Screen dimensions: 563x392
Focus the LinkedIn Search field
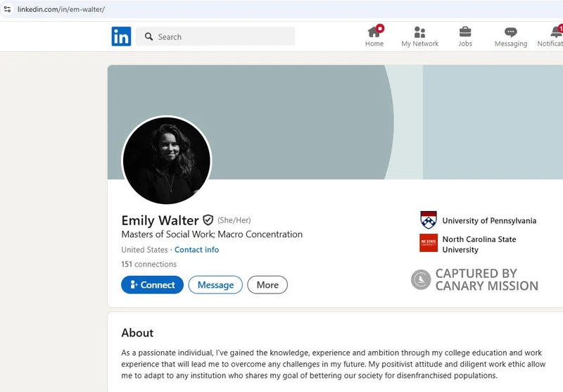[x=215, y=37]
